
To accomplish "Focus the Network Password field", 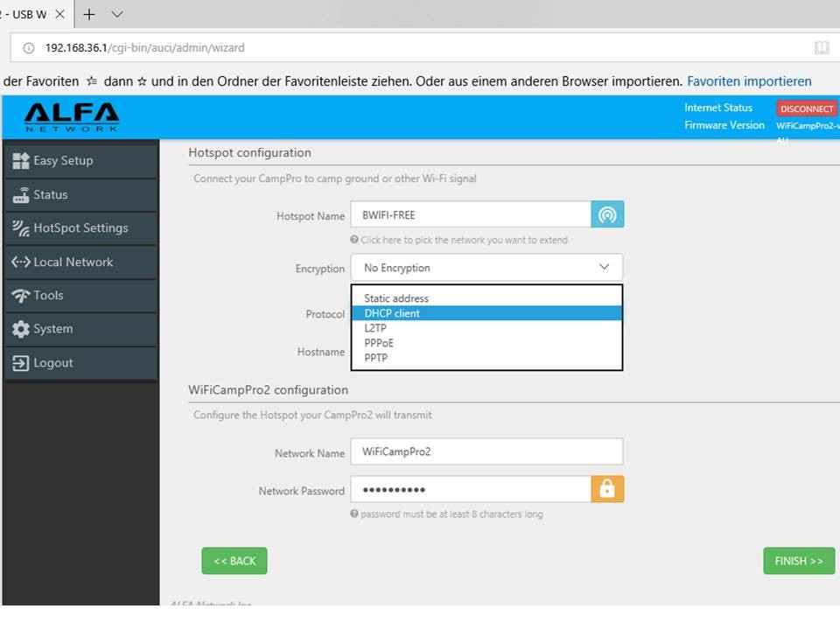I will [x=471, y=489].
